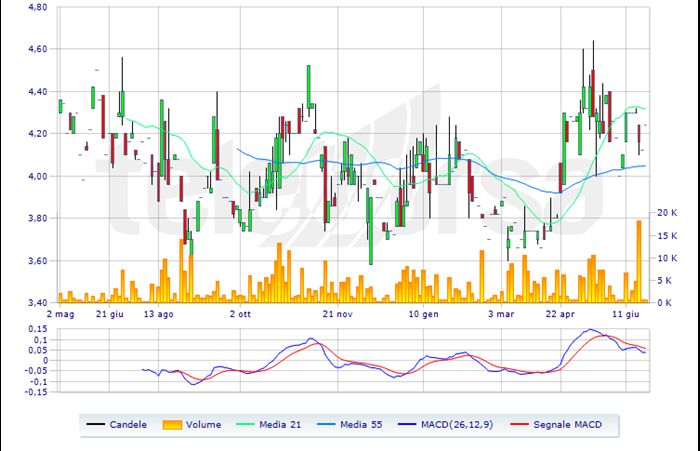Click the 2 ott date label

click(x=240, y=314)
